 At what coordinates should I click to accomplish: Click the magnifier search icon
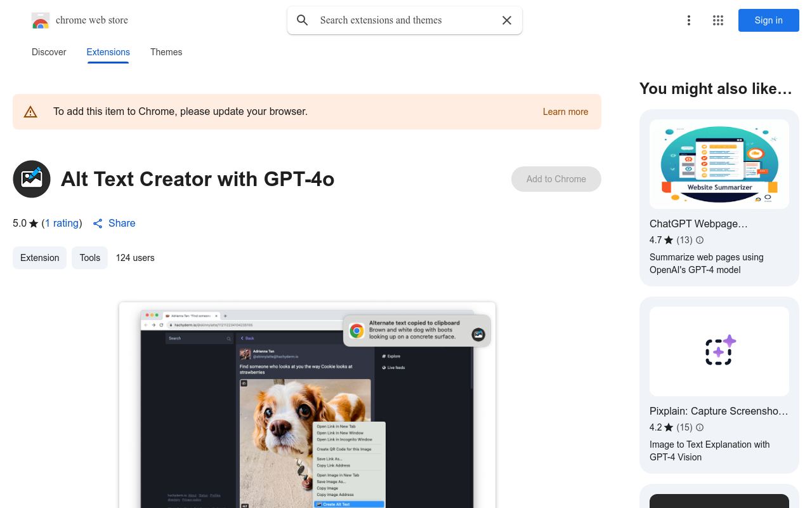(303, 20)
